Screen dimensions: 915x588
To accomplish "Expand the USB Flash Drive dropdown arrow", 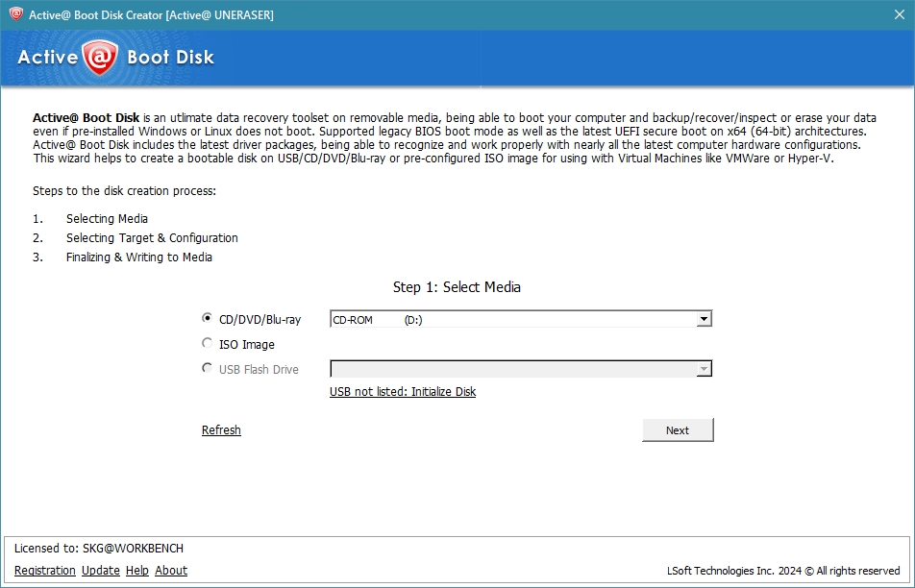I will [x=704, y=369].
